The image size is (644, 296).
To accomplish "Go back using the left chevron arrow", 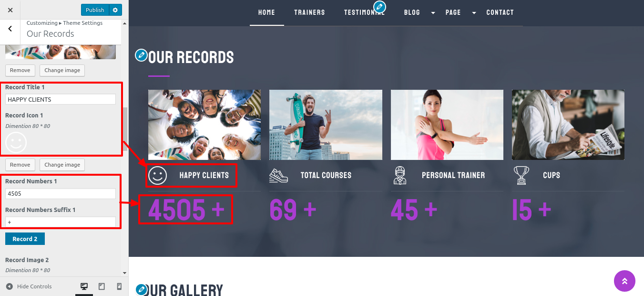I will (10, 29).
